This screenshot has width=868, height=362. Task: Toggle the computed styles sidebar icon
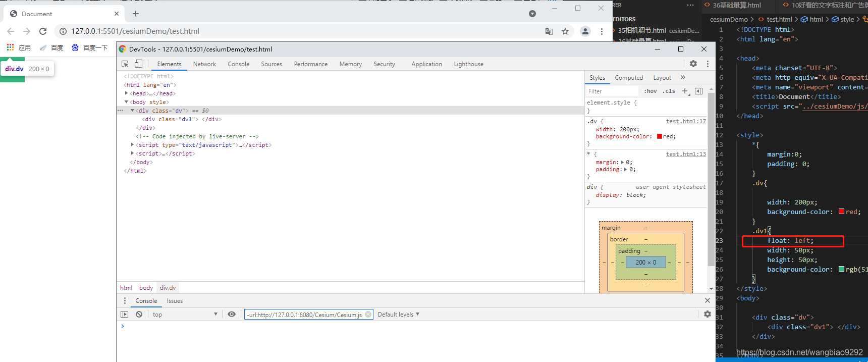coord(699,91)
